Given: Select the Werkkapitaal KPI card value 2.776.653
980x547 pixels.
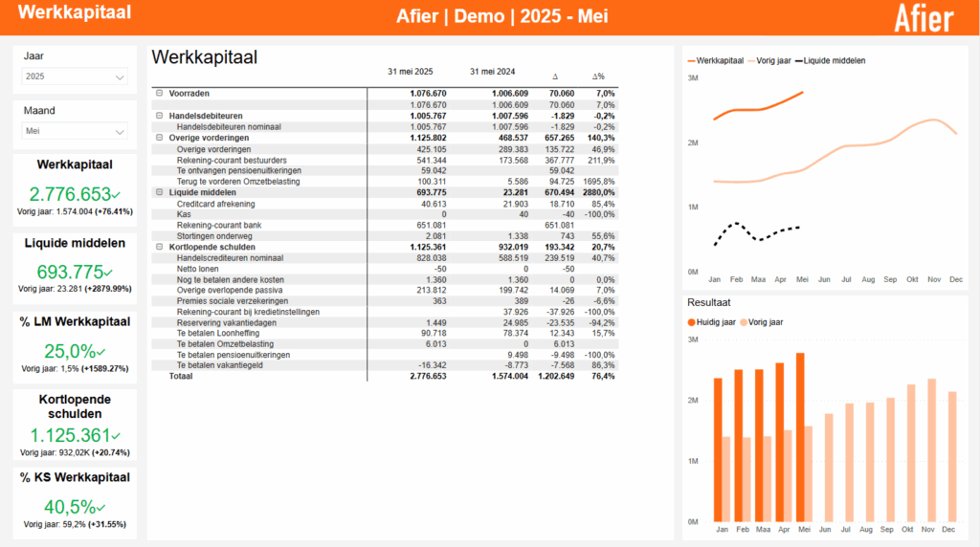Looking at the screenshot, I should (69, 193).
